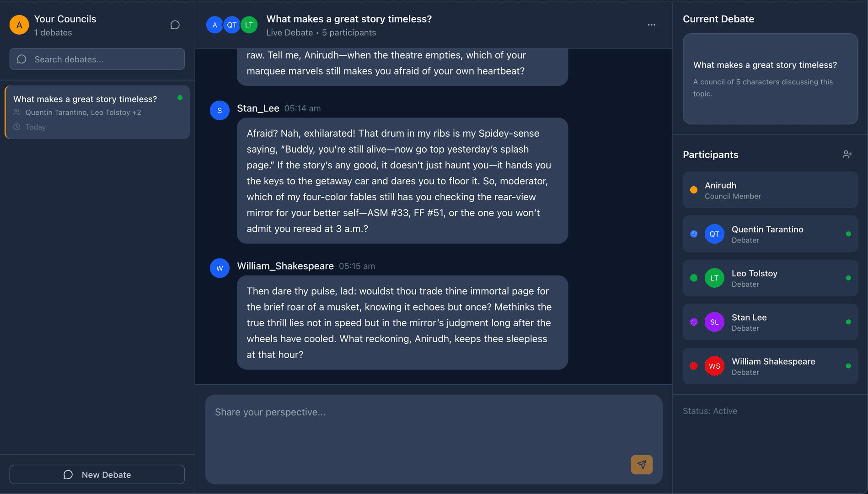Select Stan Lee participant entry
Viewport: 868px width, 494px height.
click(x=770, y=322)
